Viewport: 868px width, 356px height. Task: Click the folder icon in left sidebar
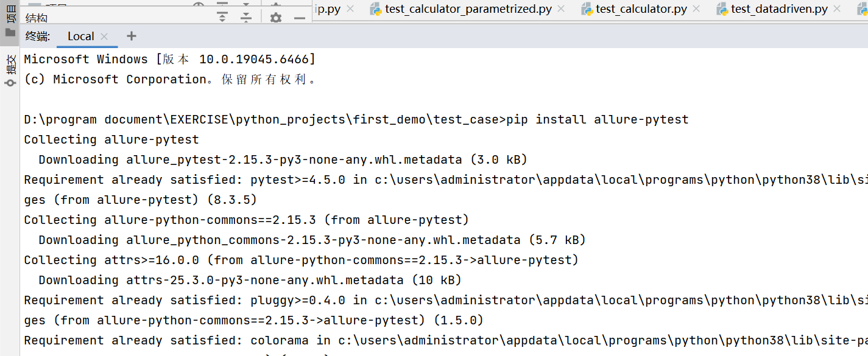[10, 32]
